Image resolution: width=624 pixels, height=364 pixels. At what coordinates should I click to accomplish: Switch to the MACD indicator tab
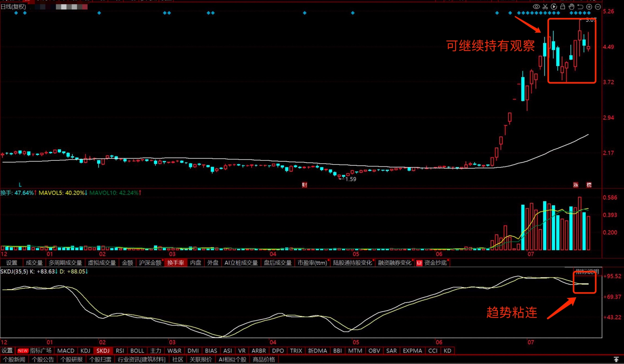66,351
